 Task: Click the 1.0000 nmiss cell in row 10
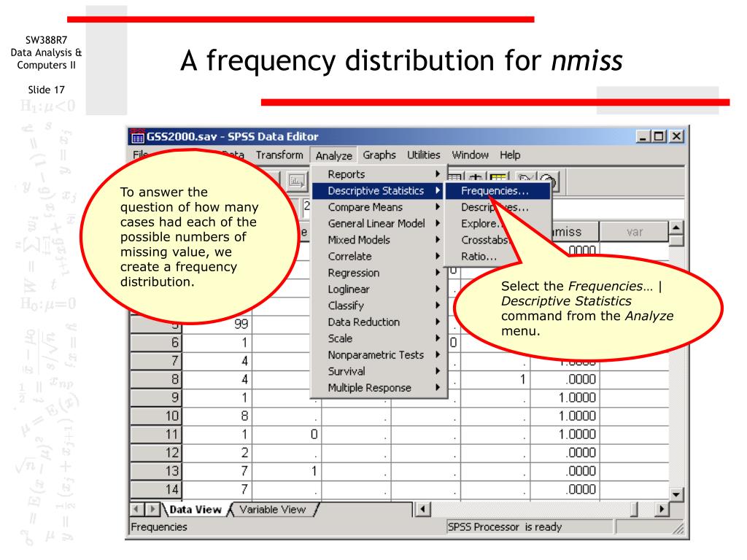click(565, 416)
